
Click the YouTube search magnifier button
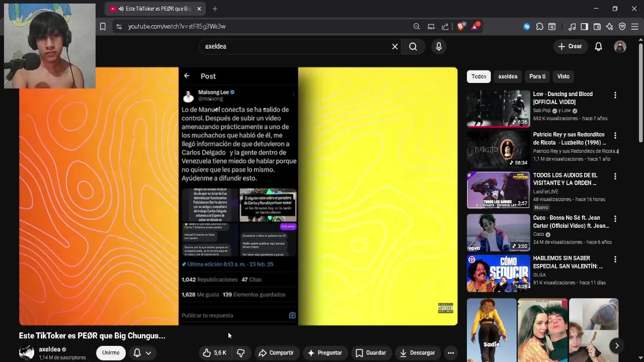[413, 46]
